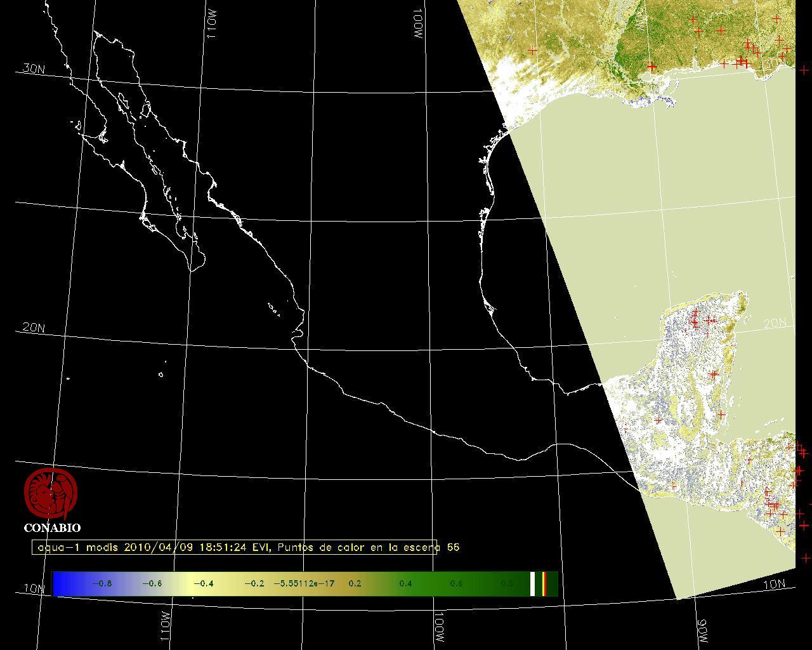
Task: Click the CONABIO text label
Action: pos(52,527)
